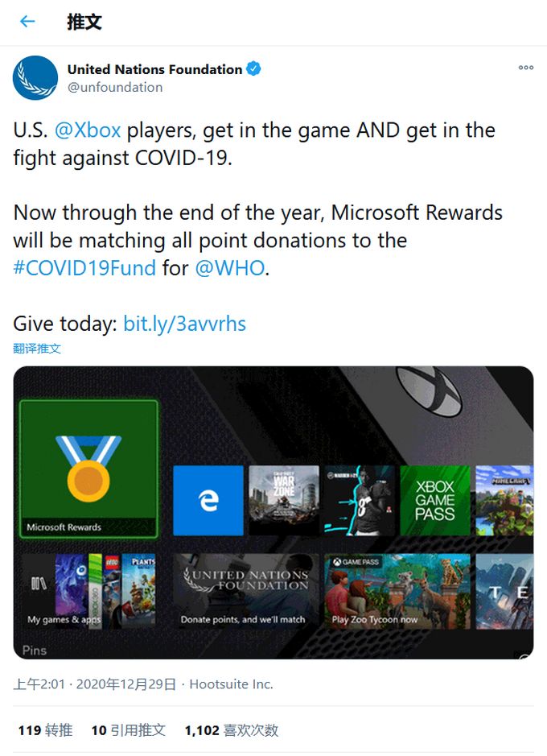The image size is (547, 756).
Task: Open the #COVID19Fund hashtag
Action: [84, 268]
